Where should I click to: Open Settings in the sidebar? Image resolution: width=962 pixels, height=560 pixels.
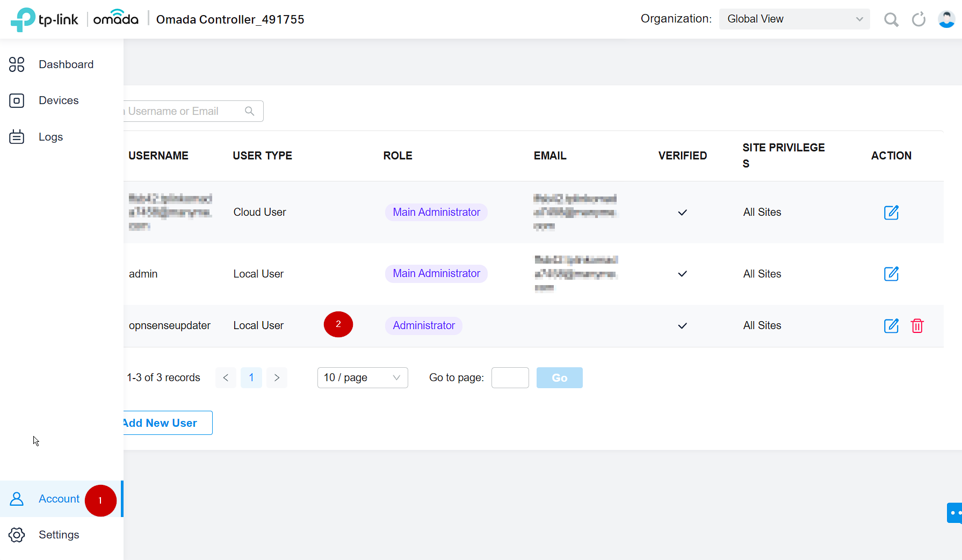(59, 535)
